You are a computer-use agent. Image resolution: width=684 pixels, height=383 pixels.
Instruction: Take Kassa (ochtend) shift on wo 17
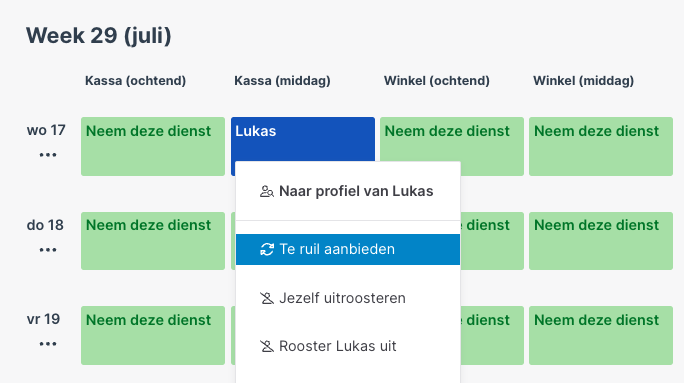[x=153, y=146]
